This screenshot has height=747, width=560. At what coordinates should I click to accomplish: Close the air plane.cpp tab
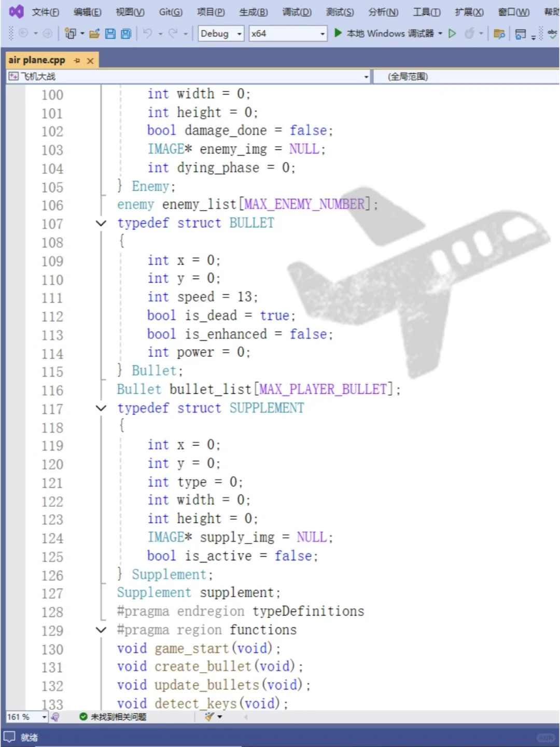pos(90,61)
